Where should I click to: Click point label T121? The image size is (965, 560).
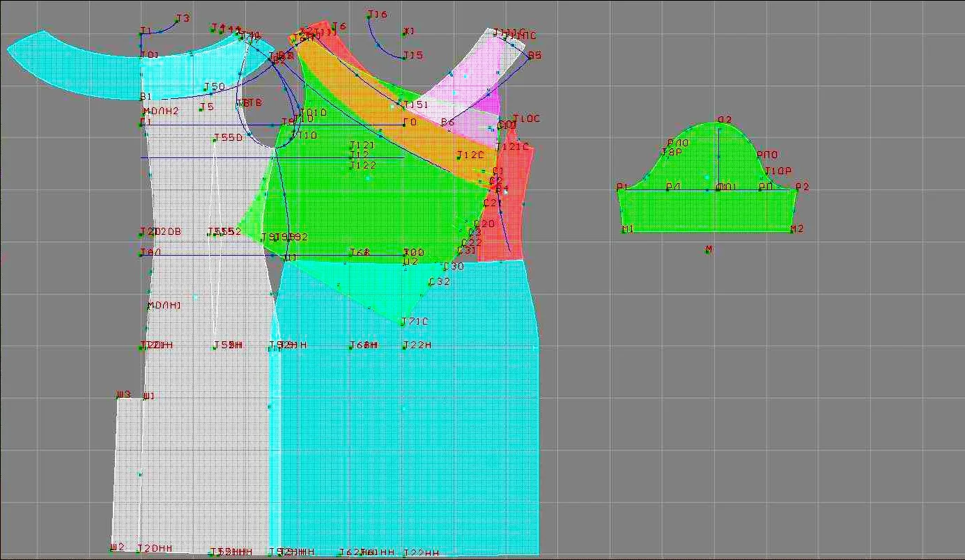[x=362, y=145]
